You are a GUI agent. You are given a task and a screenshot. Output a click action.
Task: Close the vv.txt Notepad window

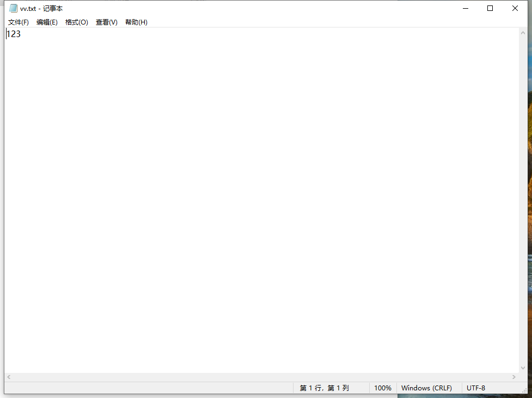[515, 8]
